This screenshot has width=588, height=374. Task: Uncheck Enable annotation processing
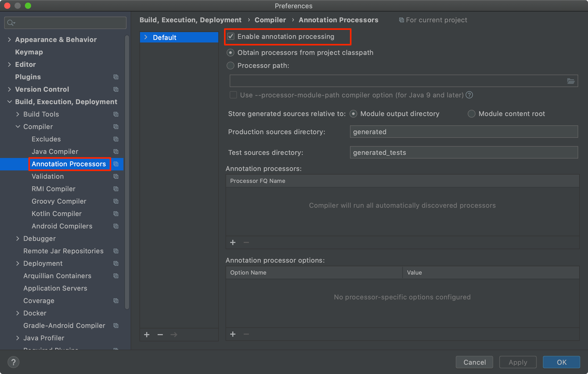pyautogui.click(x=231, y=37)
